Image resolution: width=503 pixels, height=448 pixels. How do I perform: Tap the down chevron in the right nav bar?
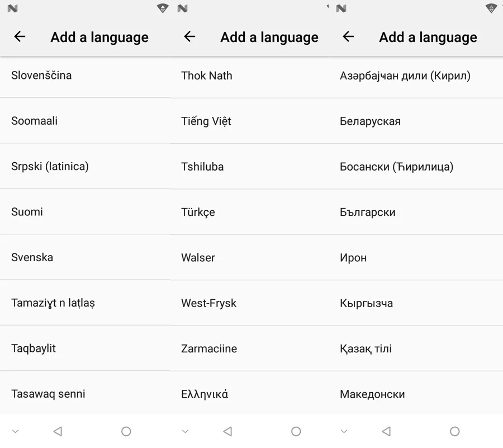tap(344, 431)
